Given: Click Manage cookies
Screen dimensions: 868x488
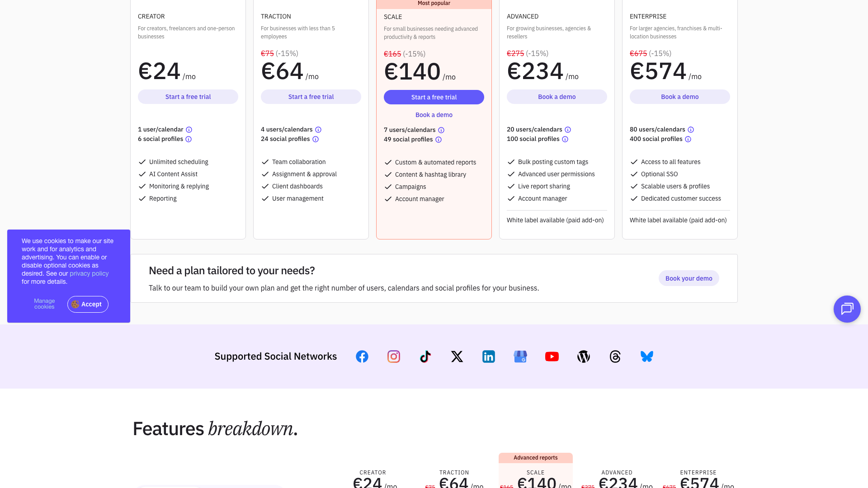Looking at the screenshot, I should (x=44, y=304).
